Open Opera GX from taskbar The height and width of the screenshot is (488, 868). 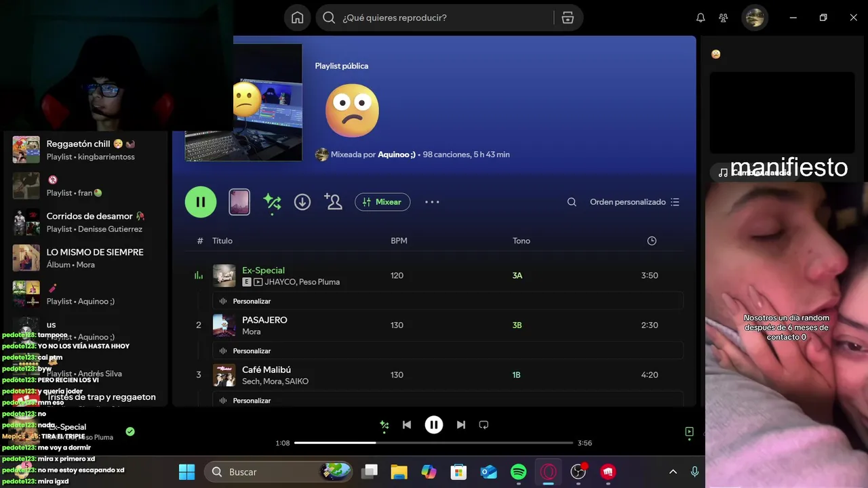pos(549,472)
